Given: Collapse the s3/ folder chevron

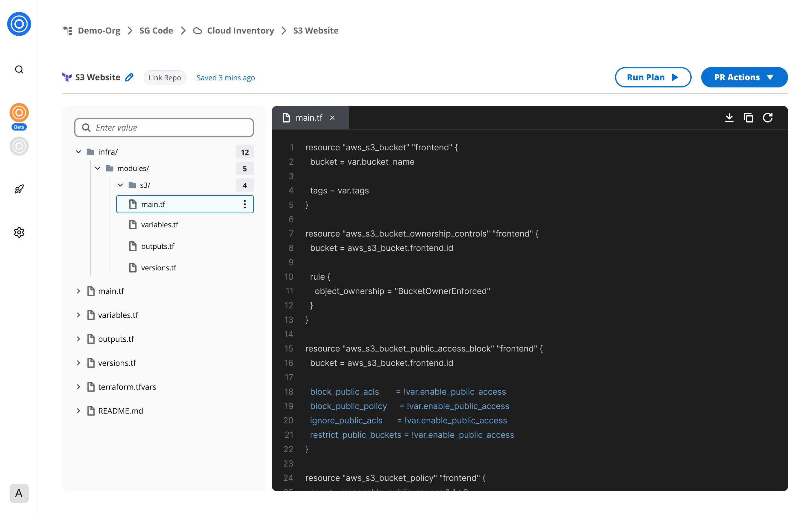Looking at the screenshot, I should tap(120, 185).
